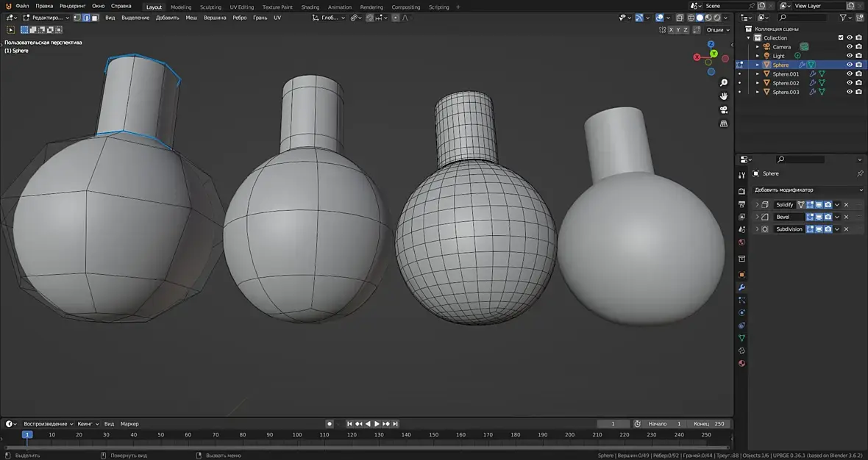Open the Рендеринг menu

(73, 6)
